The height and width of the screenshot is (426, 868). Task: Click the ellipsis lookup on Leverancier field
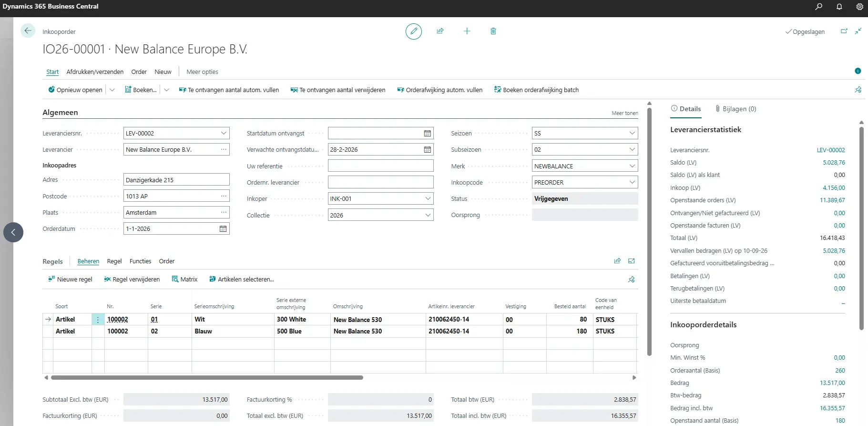click(224, 150)
